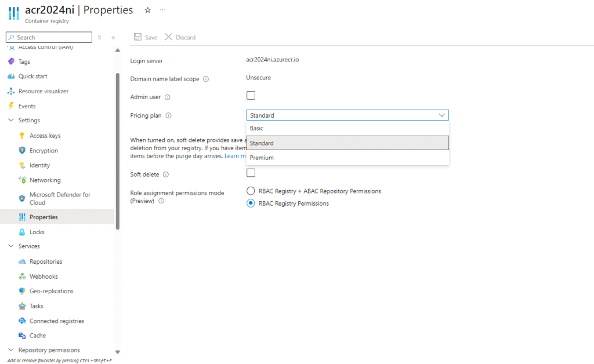Click info icon next to Pricing plan
Image resolution: width=594 pixels, height=364 pixels.
pos(169,116)
